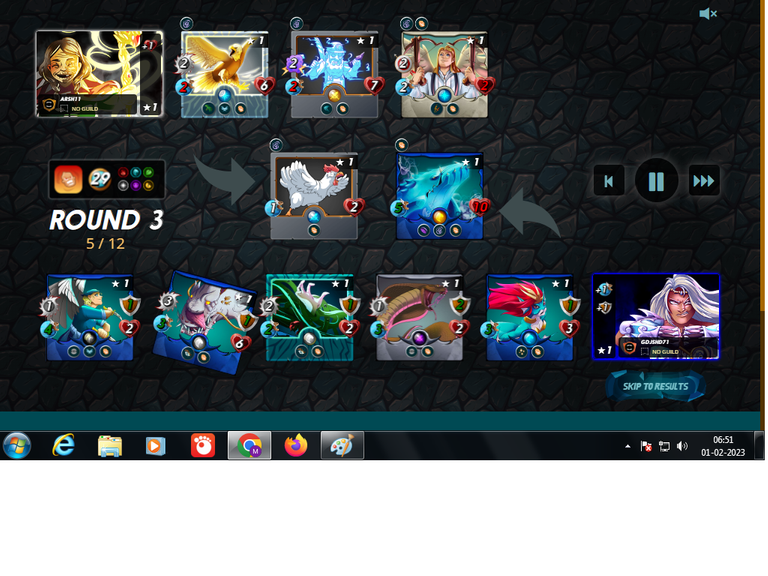This screenshot has height=576, width=768.
Task: Pause the battle replay
Action: (656, 181)
